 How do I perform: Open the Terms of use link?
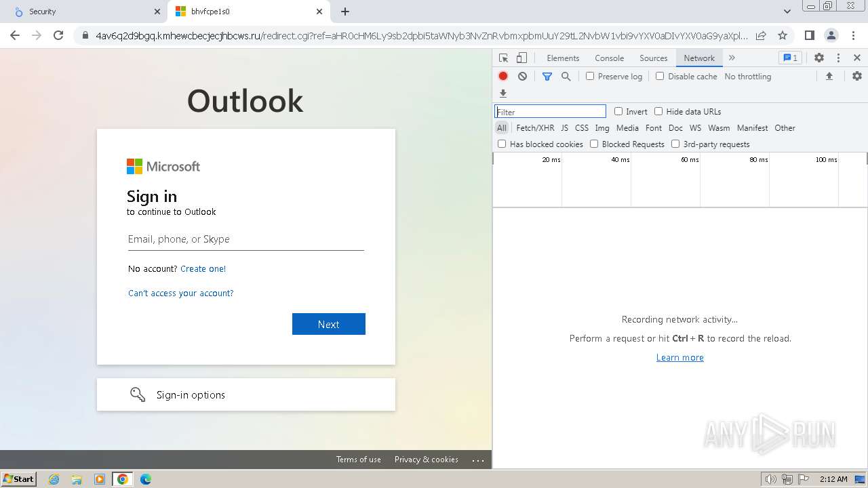tap(359, 460)
